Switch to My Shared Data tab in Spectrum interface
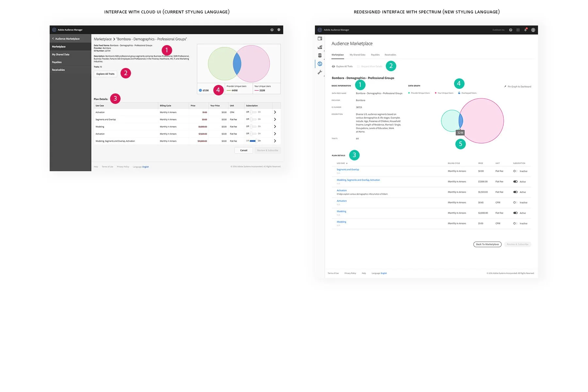The height and width of the screenshot is (392, 588). click(x=357, y=55)
